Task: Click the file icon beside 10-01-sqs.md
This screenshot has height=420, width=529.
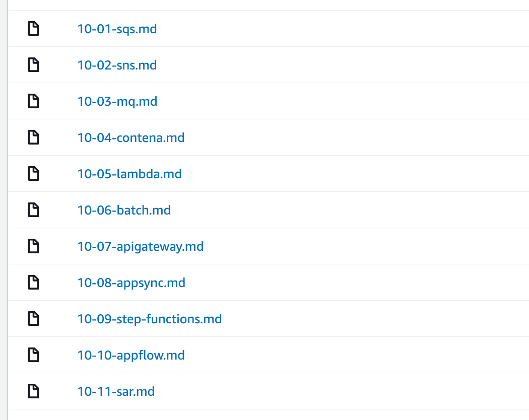Action: 33,28
